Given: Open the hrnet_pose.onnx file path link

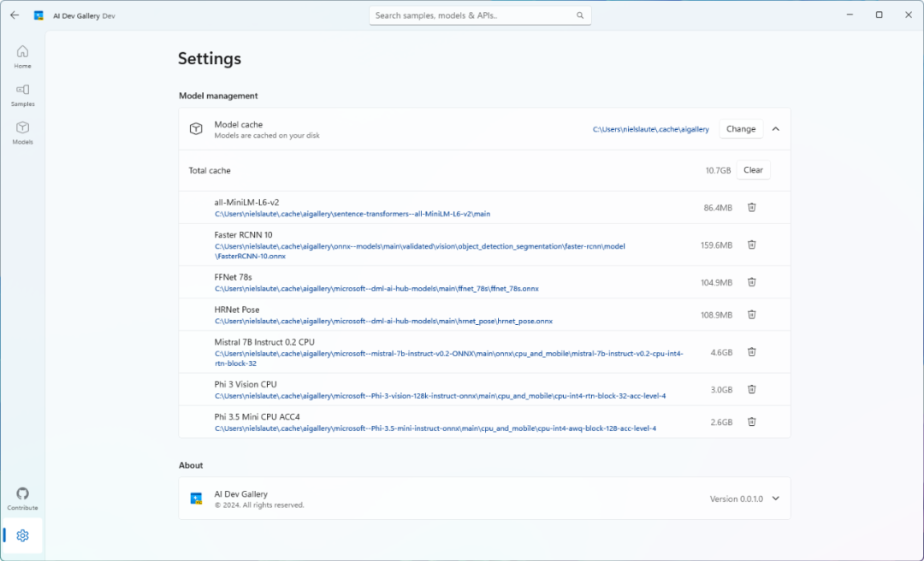Looking at the screenshot, I should pos(383,322).
